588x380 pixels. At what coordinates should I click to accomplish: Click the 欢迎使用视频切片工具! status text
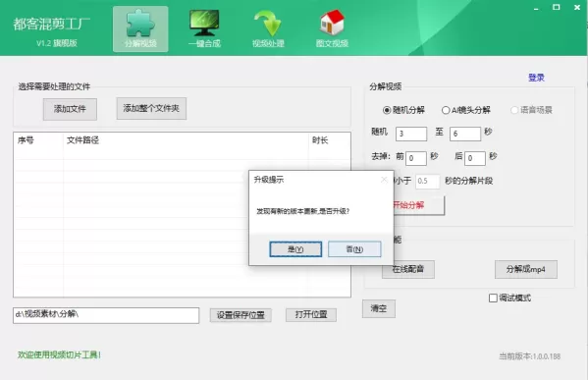[x=59, y=354]
